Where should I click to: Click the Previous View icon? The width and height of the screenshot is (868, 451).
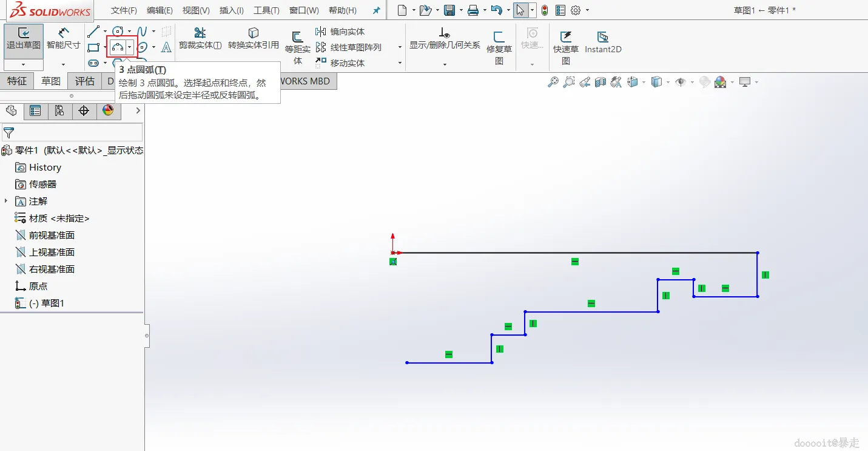point(585,82)
